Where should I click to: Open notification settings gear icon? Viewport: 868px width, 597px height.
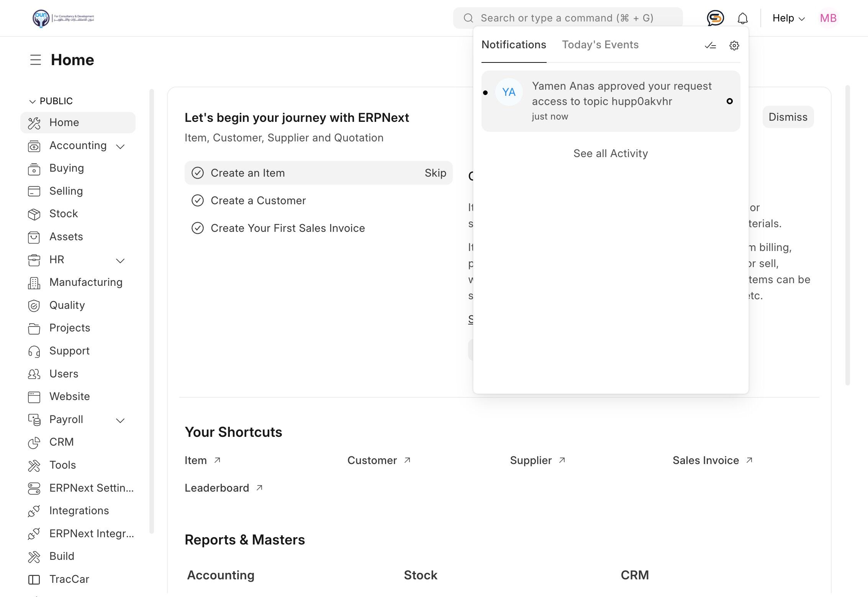734,46
